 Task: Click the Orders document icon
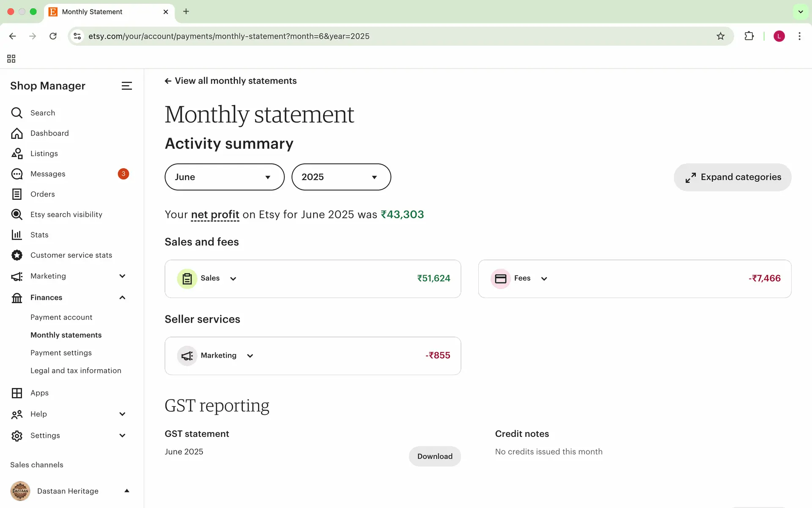(16, 194)
